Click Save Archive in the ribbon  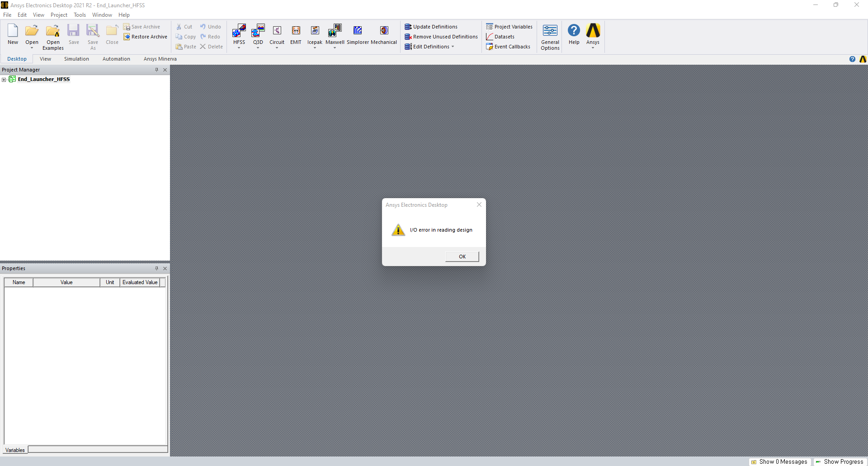(142, 27)
